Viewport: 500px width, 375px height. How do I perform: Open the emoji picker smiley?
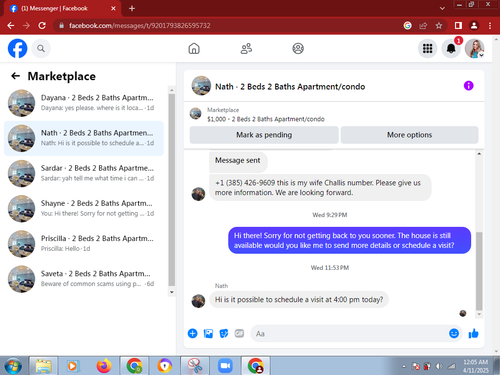(x=454, y=333)
